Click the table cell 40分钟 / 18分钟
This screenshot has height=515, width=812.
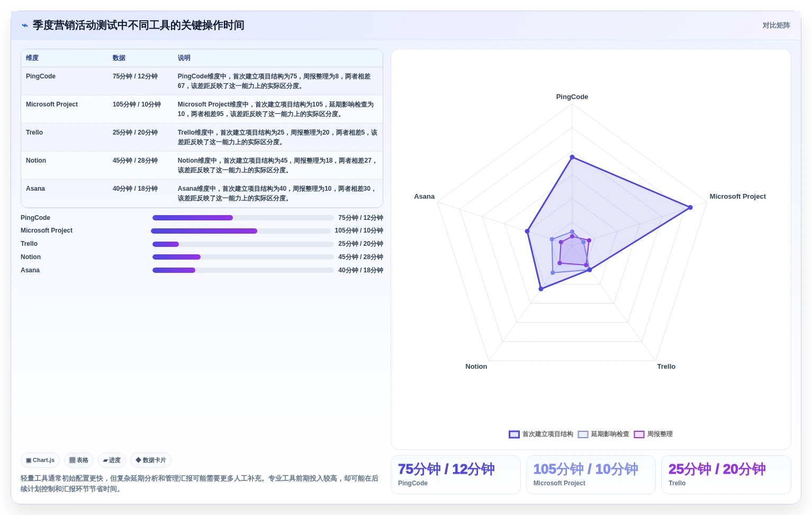click(135, 189)
